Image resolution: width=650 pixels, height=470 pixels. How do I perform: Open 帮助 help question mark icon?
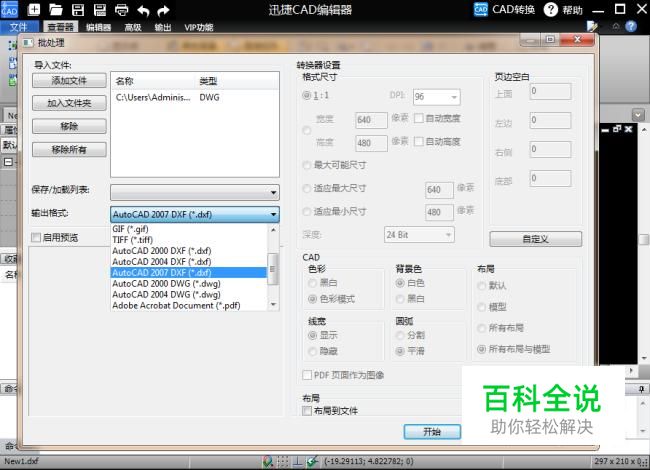pos(551,9)
